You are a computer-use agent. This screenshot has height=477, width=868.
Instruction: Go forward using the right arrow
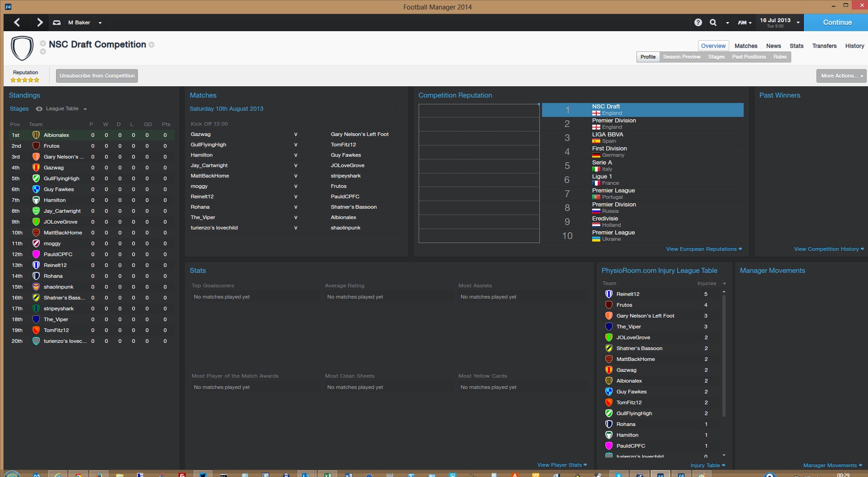pos(39,22)
